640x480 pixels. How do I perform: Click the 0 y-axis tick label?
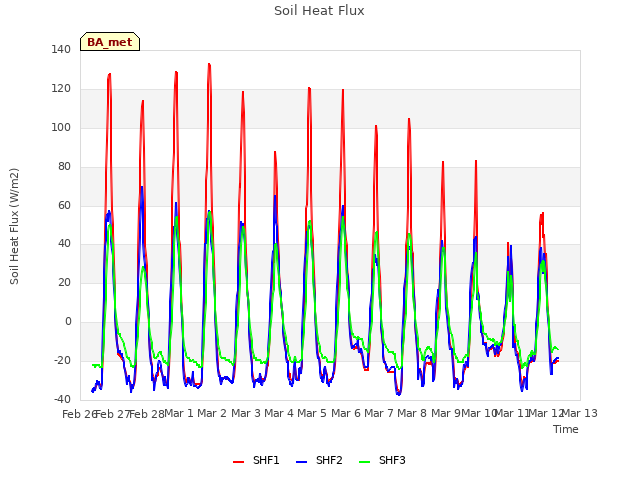(68, 322)
